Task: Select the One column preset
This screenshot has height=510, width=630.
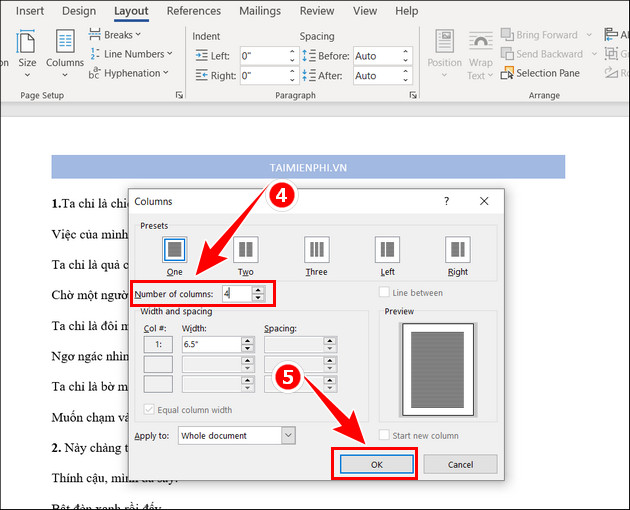Action: coord(174,256)
